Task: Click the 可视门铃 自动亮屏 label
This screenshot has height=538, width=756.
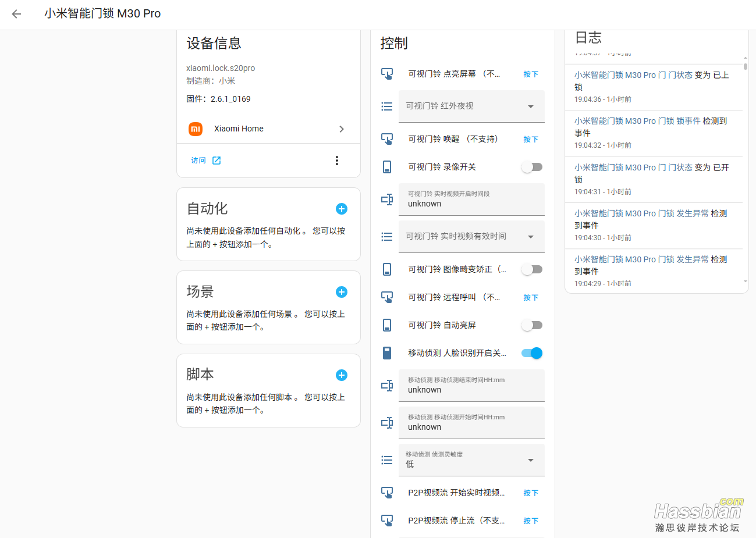Action: [x=442, y=325]
